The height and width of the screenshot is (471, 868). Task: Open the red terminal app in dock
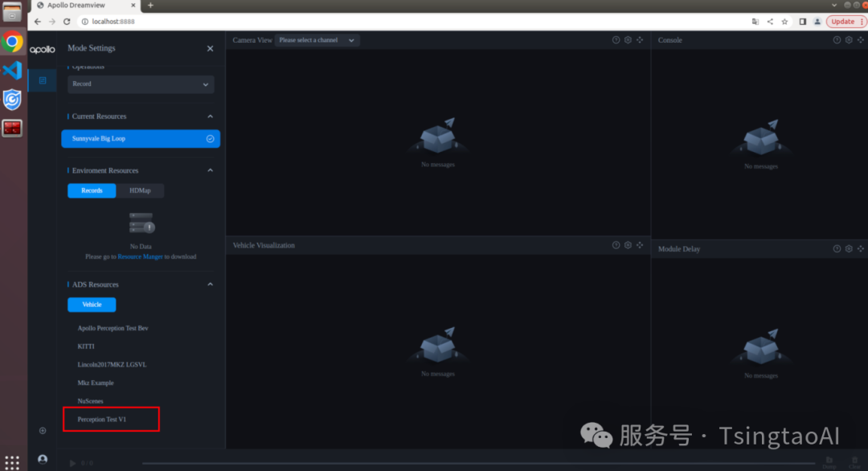pyautogui.click(x=12, y=128)
